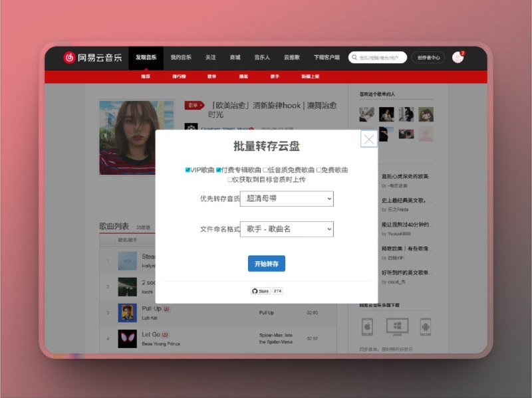The height and width of the screenshot is (398, 532).
Task: Open the user avatar with notification badge
Action: [458, 57]
